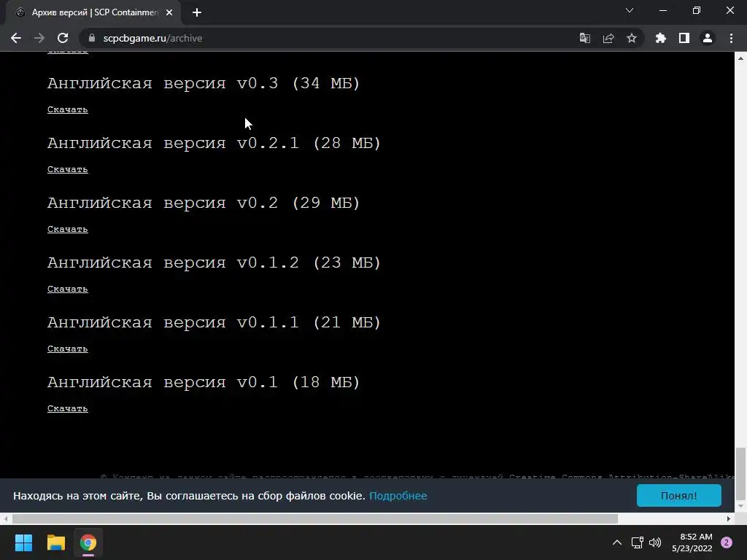Viewport: 747px width, 560px height.
Task: Download Английская версия v0.2.1
Action: click(x=68, y=169)
